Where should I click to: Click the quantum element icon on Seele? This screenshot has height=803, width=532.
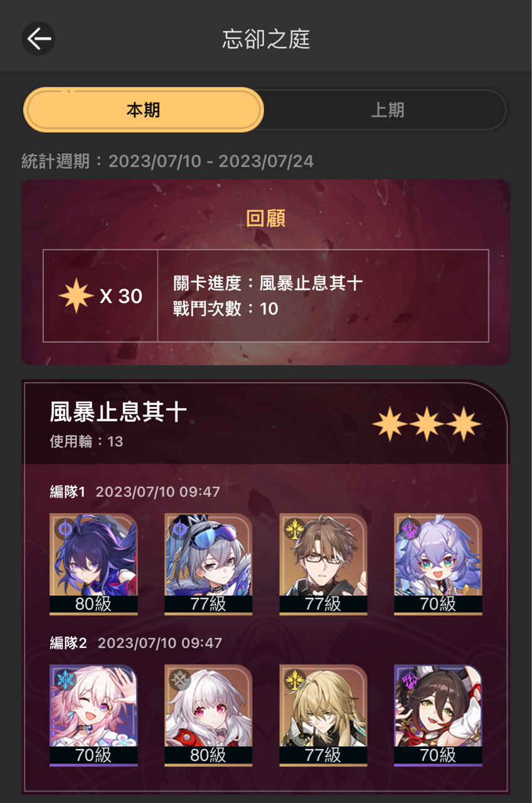65,528
